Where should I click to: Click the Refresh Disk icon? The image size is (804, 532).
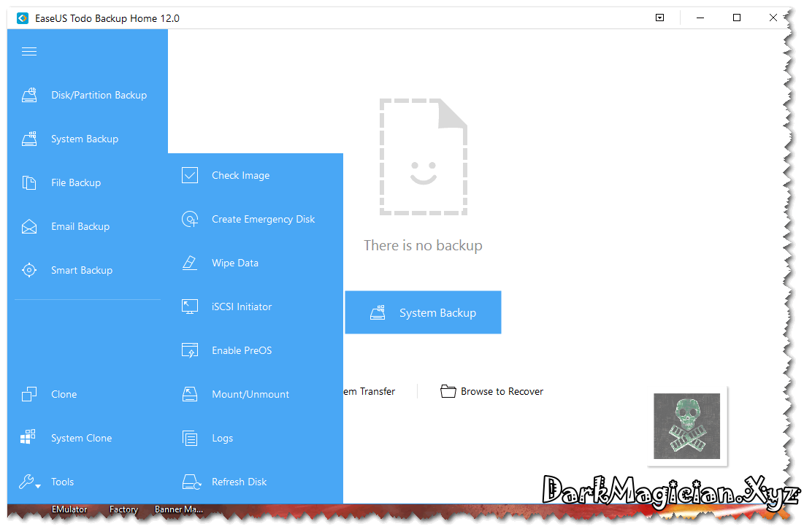[191, 482]
